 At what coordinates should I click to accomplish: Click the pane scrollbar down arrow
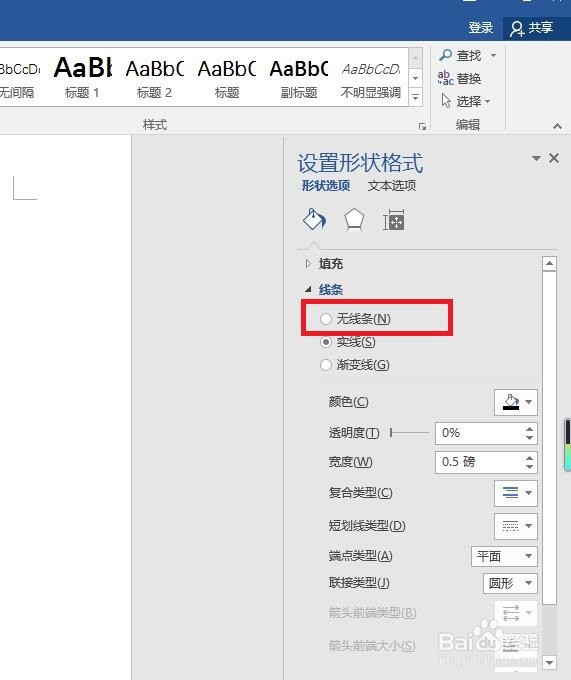pos(549,663)
